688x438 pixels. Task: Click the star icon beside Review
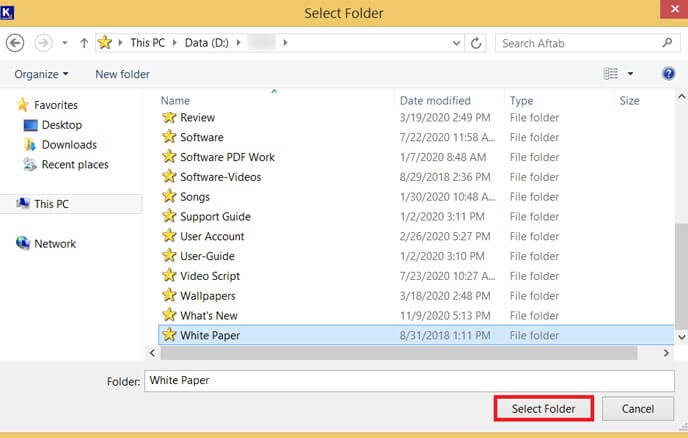(169, 117)
